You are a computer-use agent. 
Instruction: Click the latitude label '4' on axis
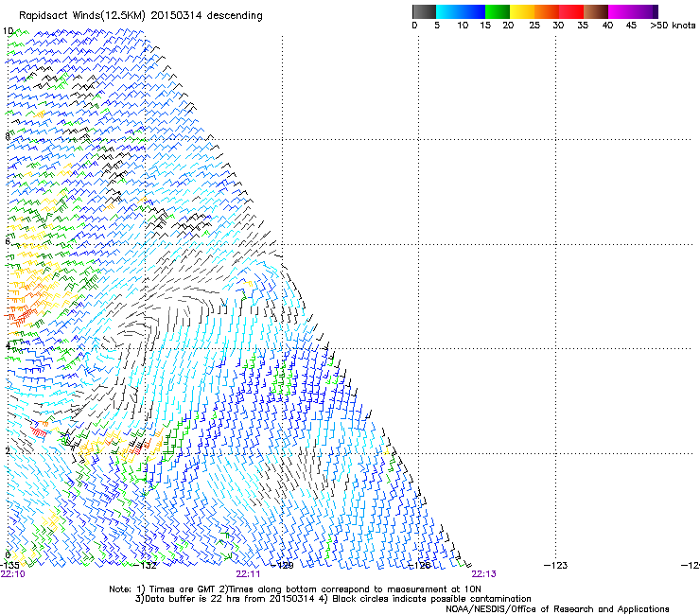pos(8,345)
